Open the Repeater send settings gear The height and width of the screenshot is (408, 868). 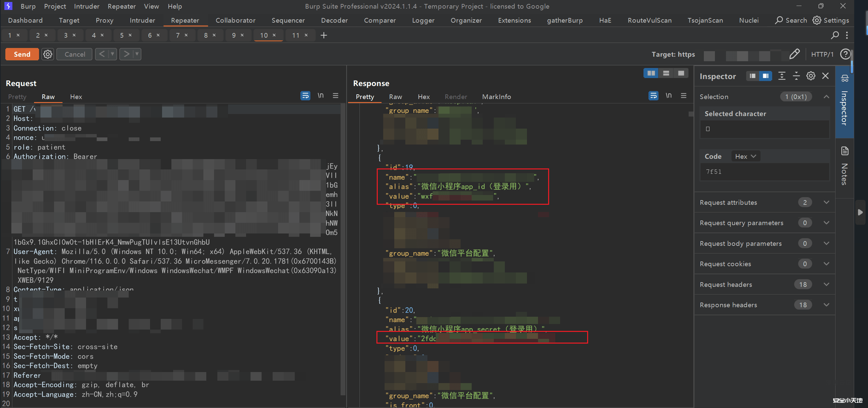[48, 54]
